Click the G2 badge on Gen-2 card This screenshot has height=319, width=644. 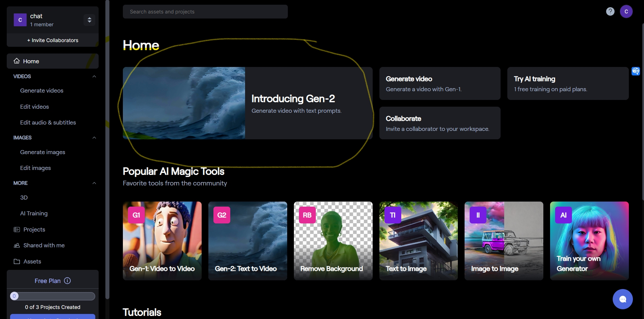coord(222,215)
